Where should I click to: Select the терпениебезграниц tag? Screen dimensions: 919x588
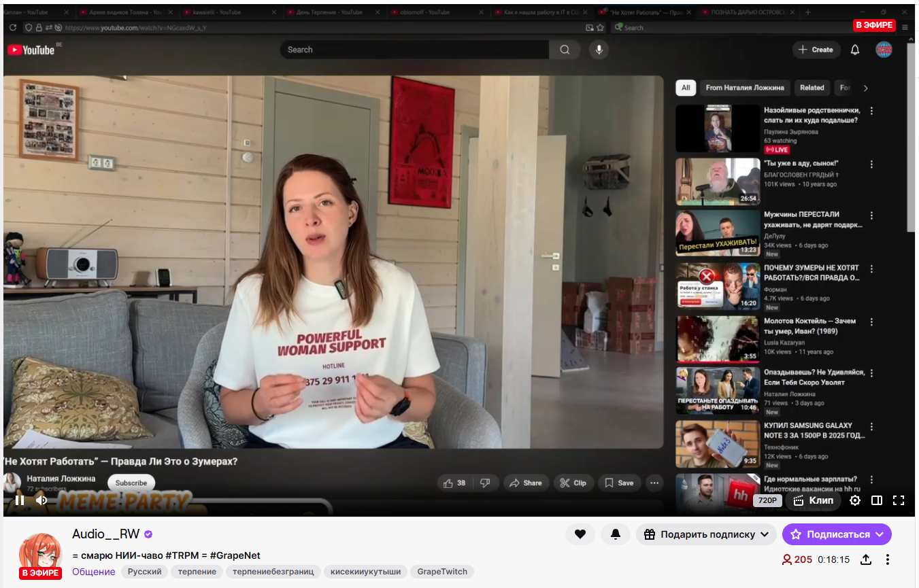coord(273,572)
